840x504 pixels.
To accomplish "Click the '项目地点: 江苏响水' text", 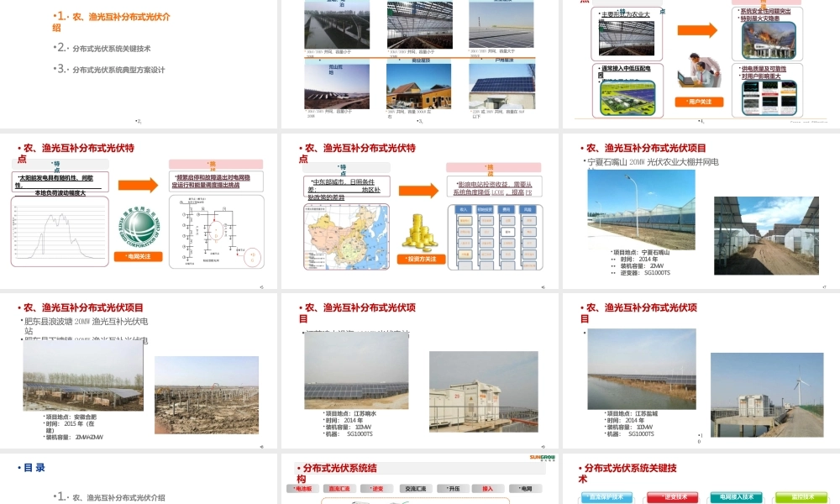I will (350, 413).
